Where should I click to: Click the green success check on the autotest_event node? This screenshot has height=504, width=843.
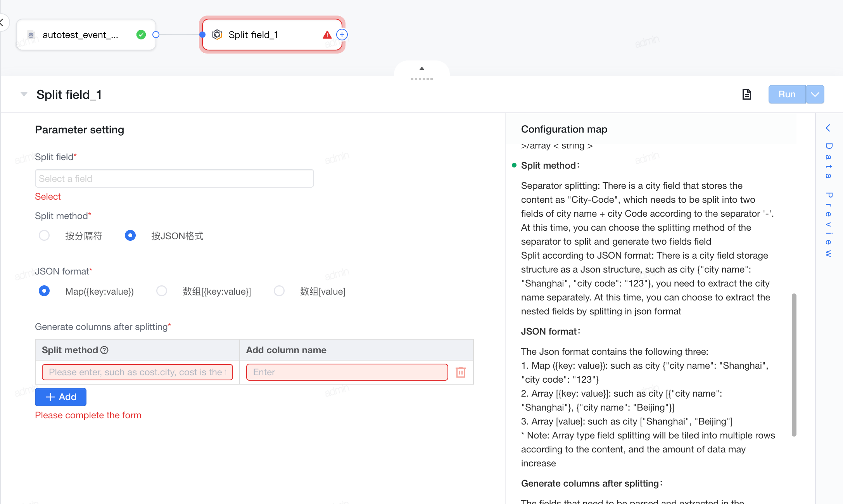click(141, 35)
